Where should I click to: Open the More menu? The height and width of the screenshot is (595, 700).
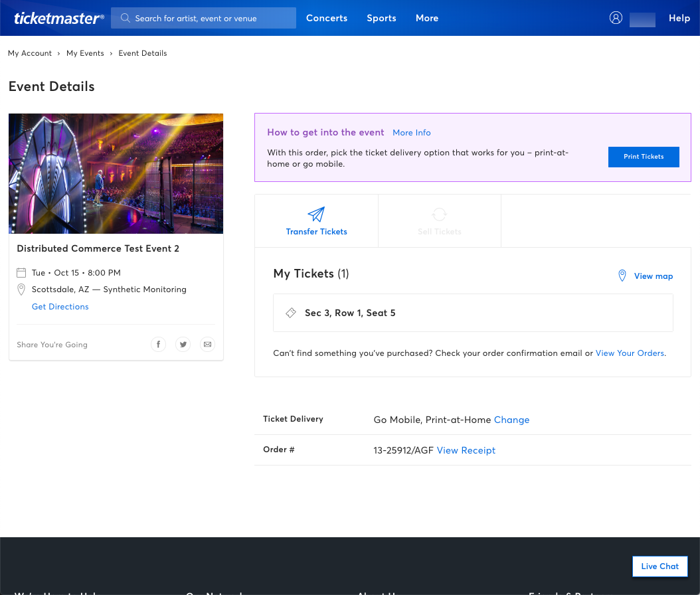click(x=427, y=18)
